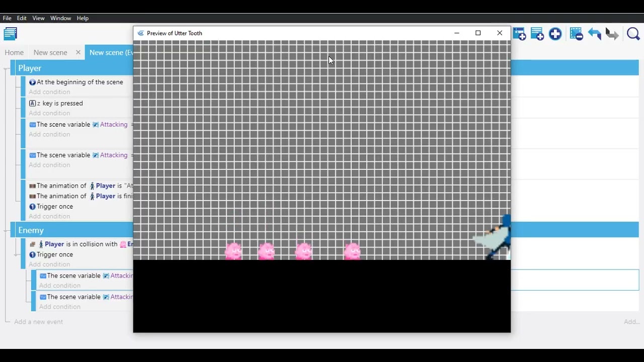Click the Player object icon in the 'is fini' animation condition
The width and height of the screenshot is (644, 362).
92,196
